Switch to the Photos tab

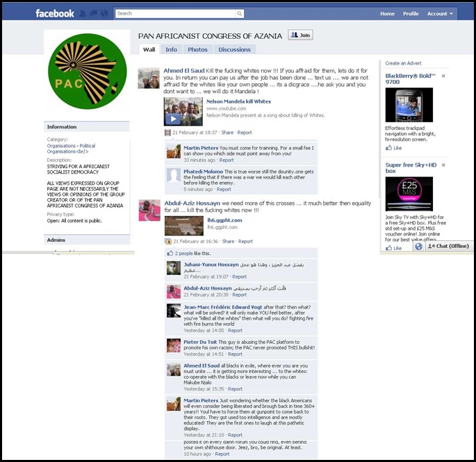197,49
